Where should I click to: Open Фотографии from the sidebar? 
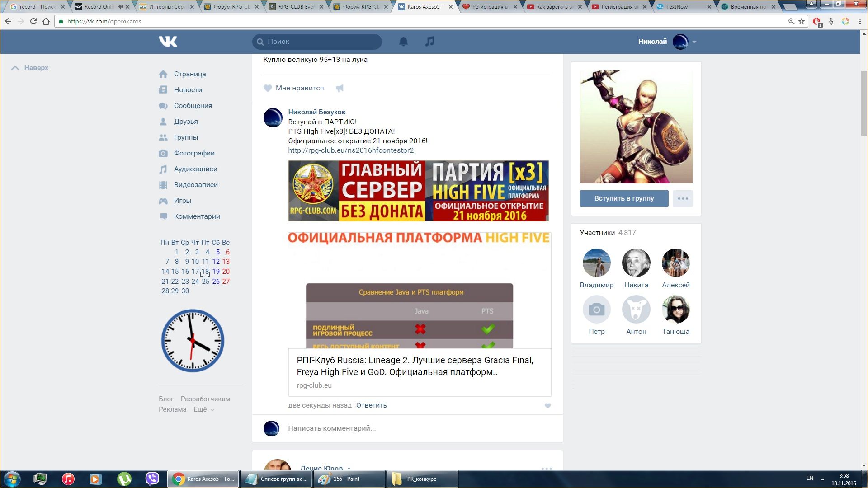(194, 153)
